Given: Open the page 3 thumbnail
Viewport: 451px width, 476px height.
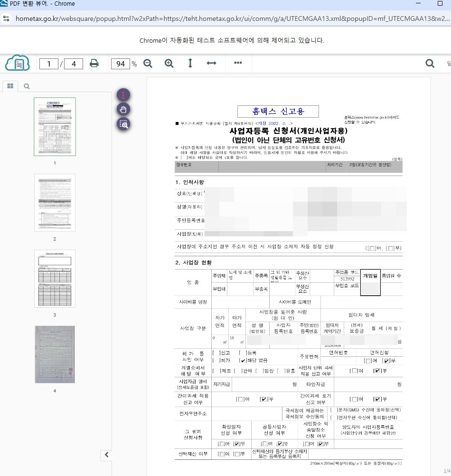Looking at the screenshot, I should [55, 279].
